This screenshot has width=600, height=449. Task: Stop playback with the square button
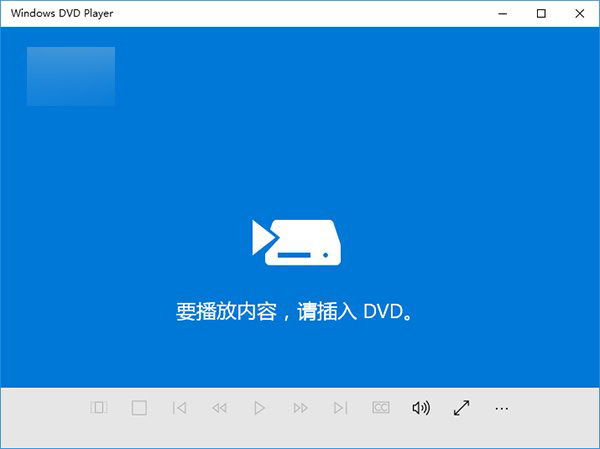pos(139,408)
